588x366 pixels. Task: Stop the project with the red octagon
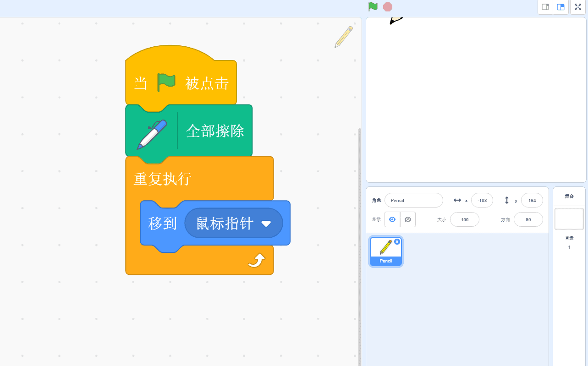coord(388,7)
